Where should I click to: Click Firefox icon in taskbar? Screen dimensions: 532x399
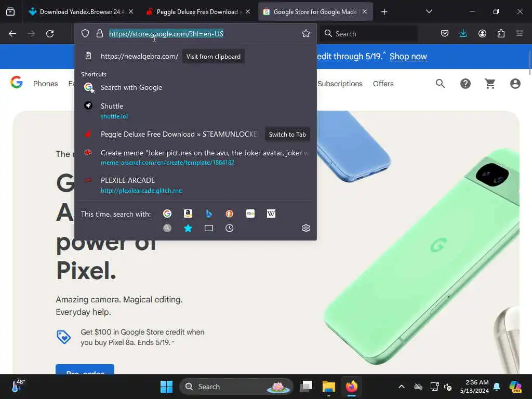(x=352, y=387)
